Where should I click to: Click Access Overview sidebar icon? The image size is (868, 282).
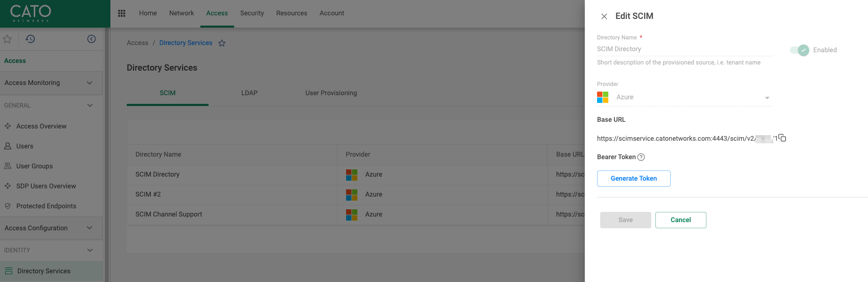click(x=8, y=126)
